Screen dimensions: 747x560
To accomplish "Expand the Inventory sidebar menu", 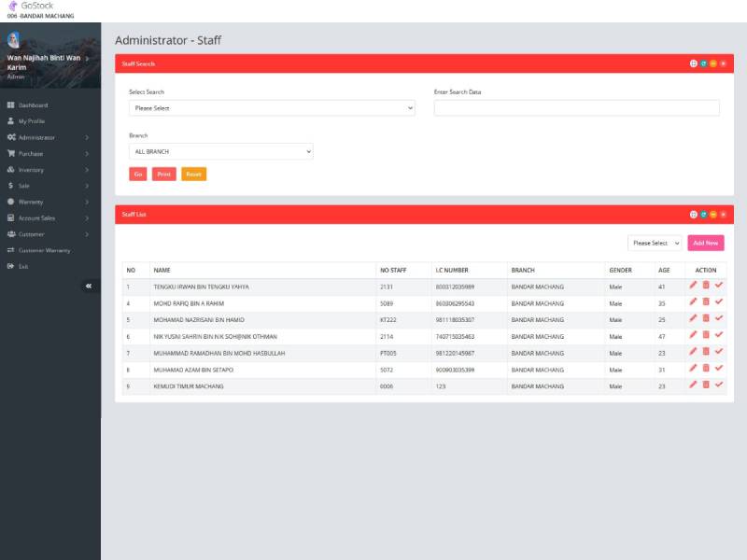I will (32, 170).
